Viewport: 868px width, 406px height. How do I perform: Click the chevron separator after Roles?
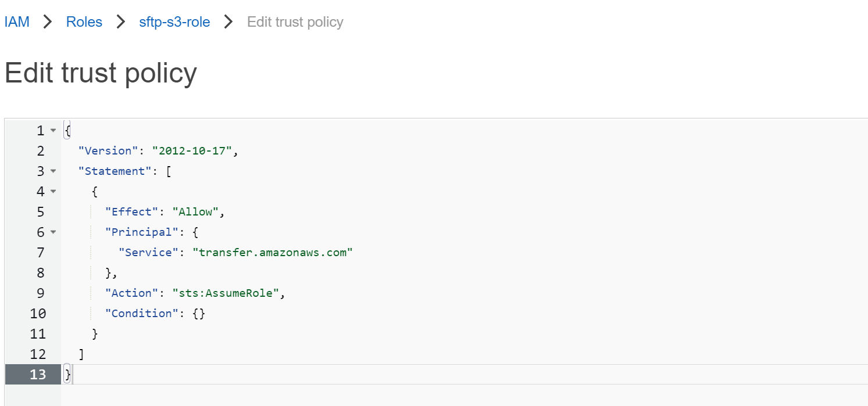pos(121,22)
